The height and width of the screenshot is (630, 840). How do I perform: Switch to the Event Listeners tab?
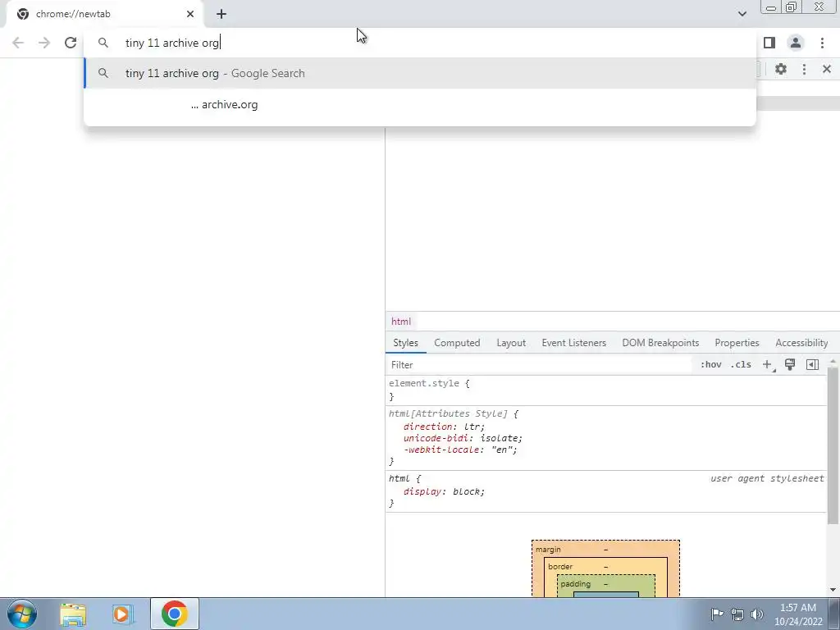pyautogui.click(x=573, y=343)
